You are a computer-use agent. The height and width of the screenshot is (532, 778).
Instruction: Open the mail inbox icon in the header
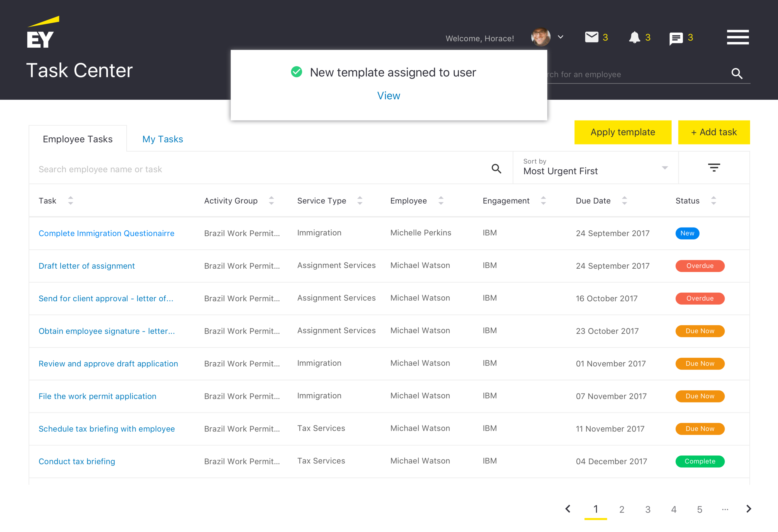(x=592, y=37)
